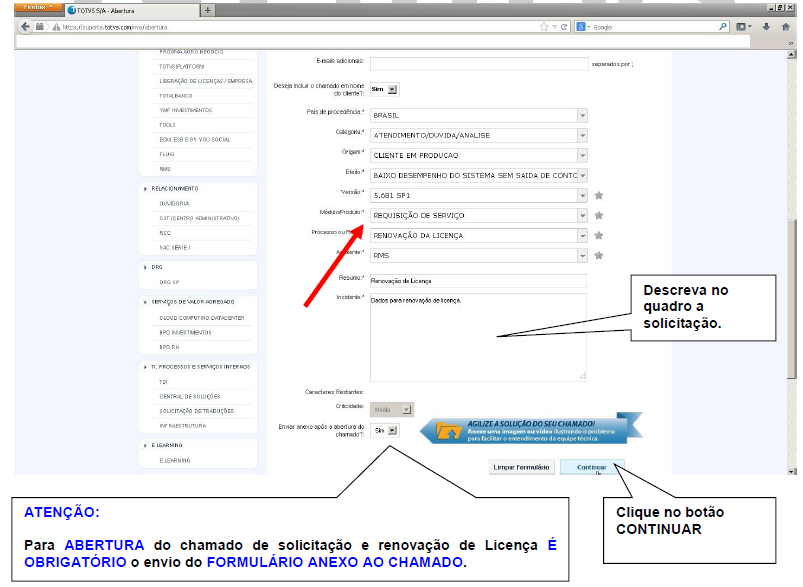Open SOLICITAÇÃO DE TRADUÇÕES link

coord(197,411)
